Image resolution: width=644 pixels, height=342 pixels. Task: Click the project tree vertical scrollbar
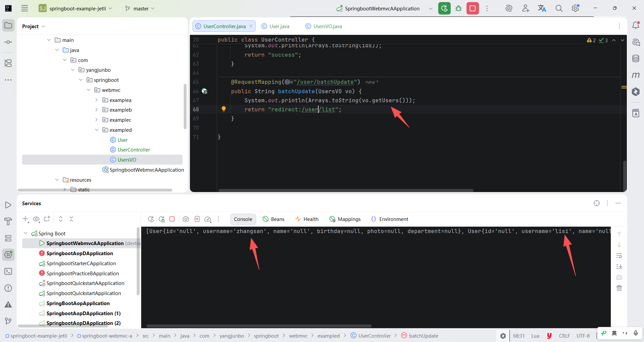coord(185,106)
